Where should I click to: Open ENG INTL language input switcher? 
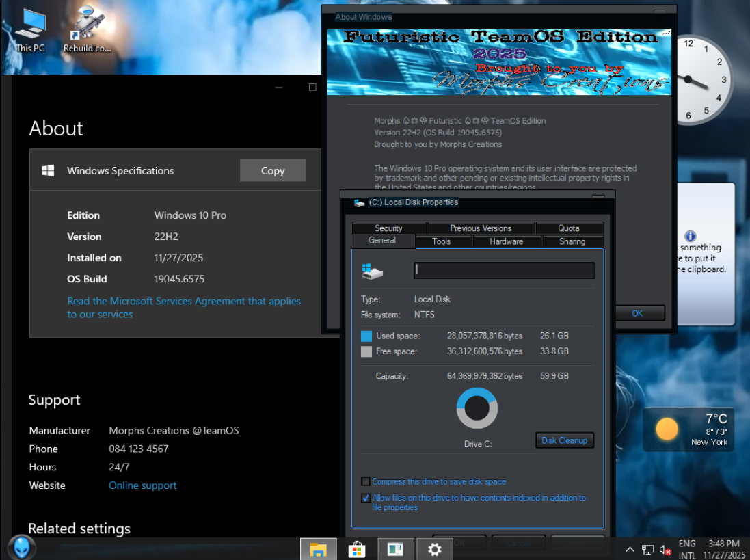687,550
